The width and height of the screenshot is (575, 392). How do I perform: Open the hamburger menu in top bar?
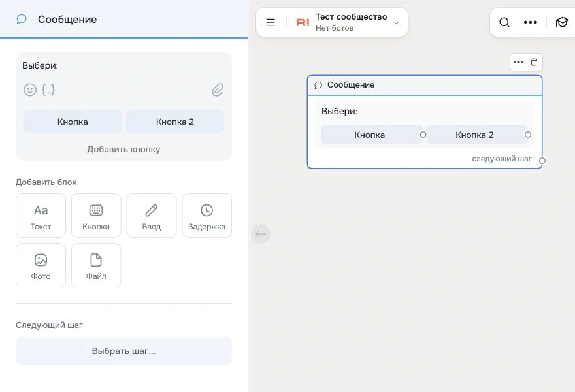[x=271, y=22]
